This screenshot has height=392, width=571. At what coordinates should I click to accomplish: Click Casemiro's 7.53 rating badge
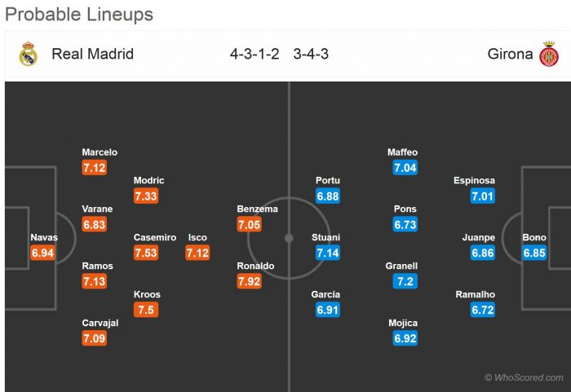(147, 253)
